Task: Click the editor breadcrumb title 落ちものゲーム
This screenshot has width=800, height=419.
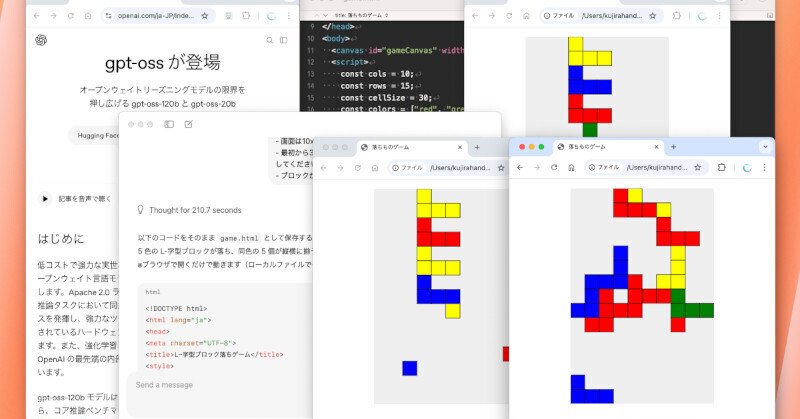Action: [x=361, y=15]
